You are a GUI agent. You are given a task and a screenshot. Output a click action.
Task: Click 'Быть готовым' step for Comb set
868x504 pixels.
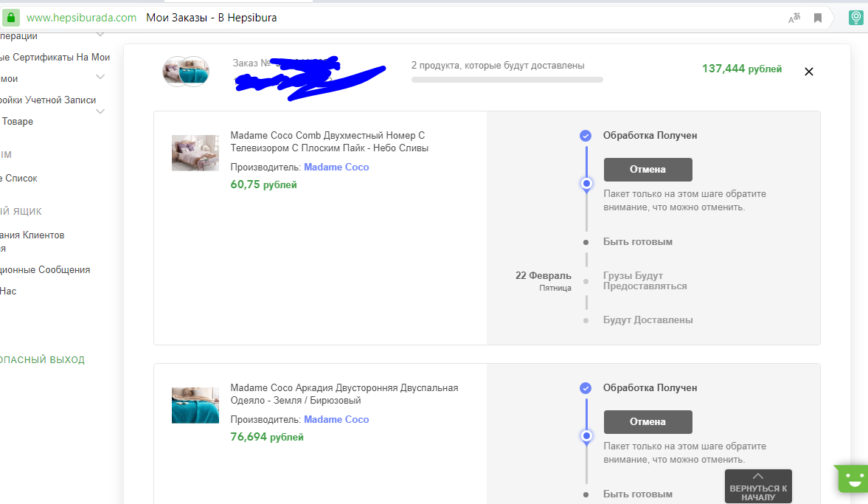click(x=638, y=242)
